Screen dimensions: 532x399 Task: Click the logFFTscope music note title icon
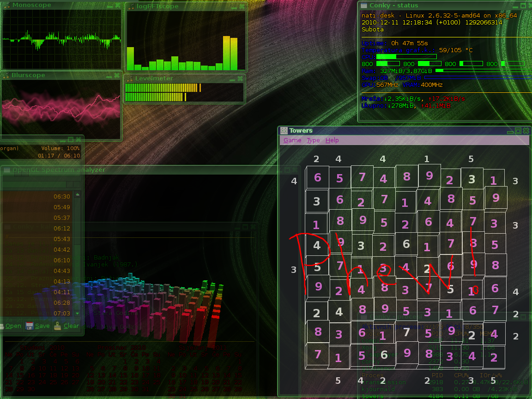tap(131, 6)
